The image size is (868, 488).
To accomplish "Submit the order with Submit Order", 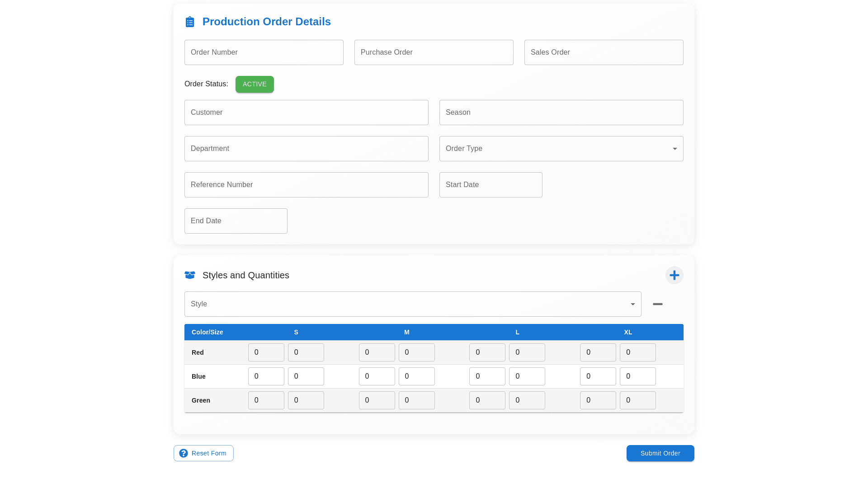I will [x=660, y=453].
